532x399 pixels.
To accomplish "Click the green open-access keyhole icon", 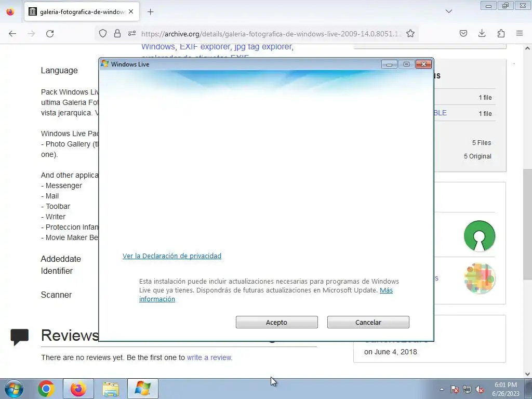I will [x=480, y=236].
